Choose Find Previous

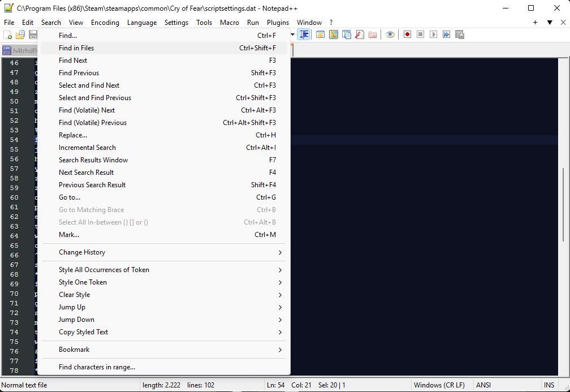(164, 73)
